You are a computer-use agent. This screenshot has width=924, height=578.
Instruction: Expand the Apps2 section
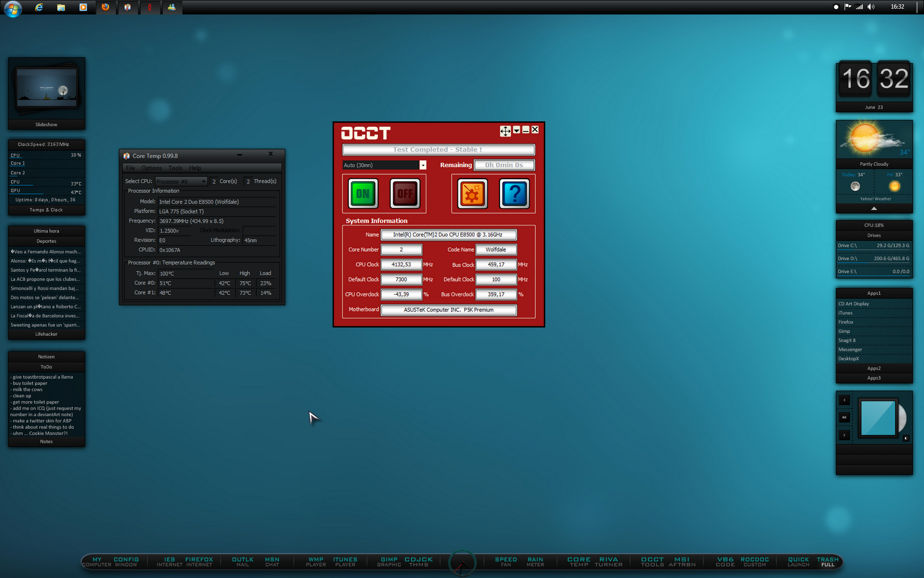(x=874, y=368)
